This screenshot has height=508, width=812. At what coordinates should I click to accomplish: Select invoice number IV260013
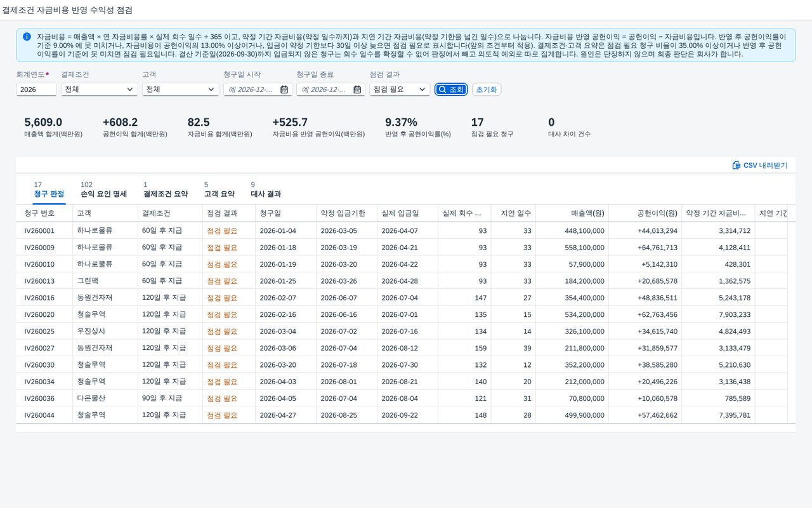[39, 281]
